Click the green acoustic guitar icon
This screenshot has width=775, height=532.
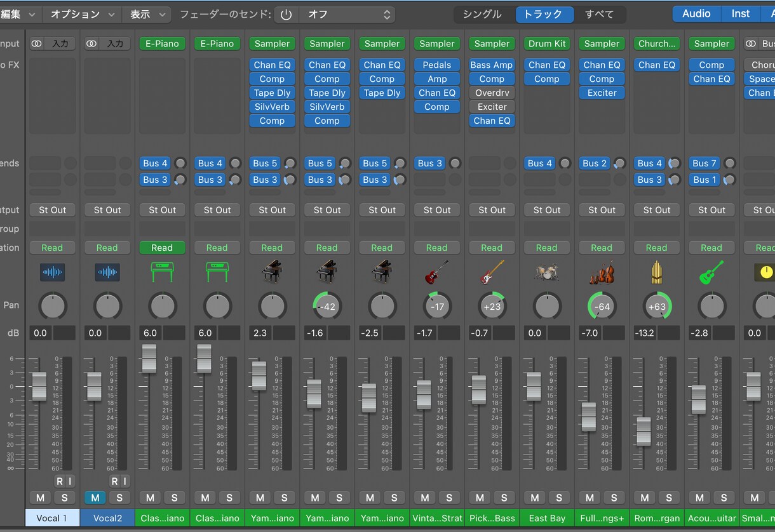711,272
